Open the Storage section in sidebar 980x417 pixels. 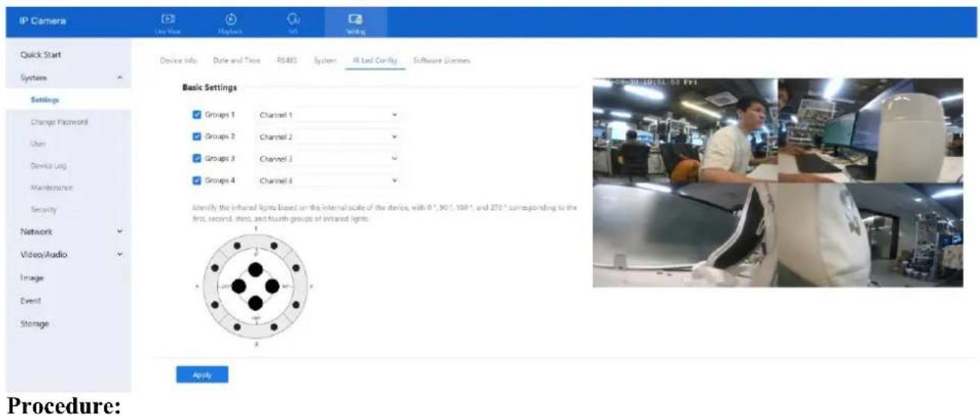35,324
